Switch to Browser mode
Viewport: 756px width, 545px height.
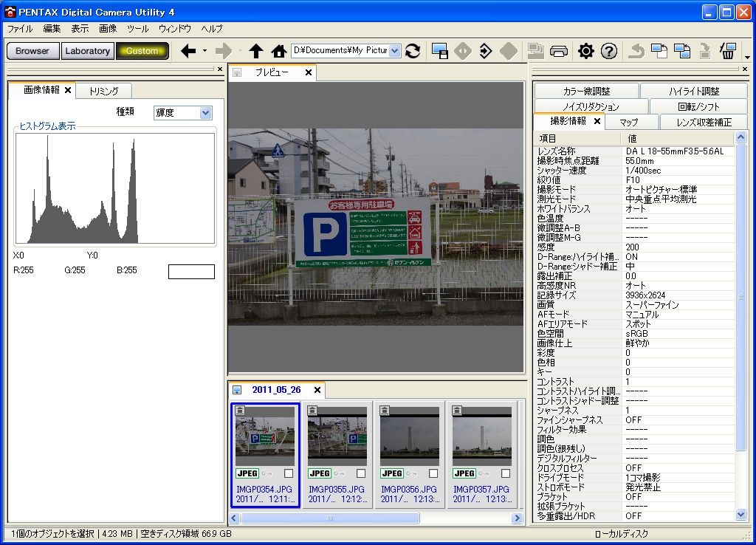pos(32,51)
